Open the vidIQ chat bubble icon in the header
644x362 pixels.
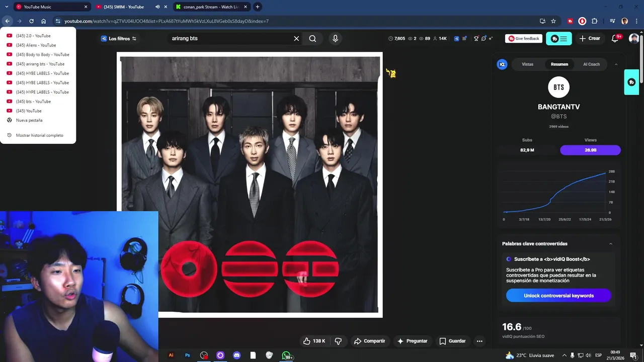[x=484, y=39]
